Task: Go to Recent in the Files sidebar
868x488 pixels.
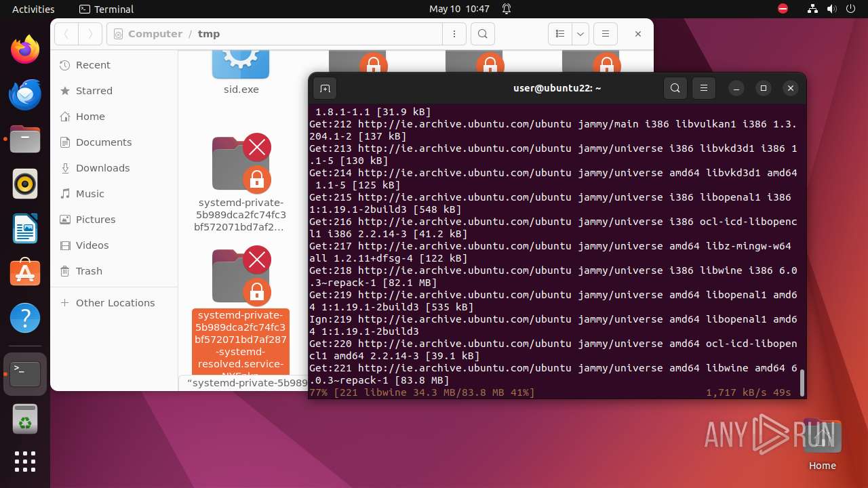Action: click(x=114, y=65)
